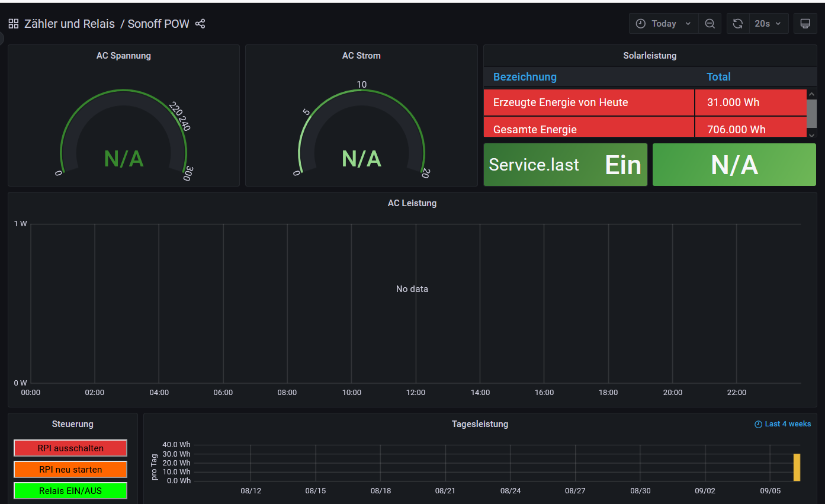
Task: Click the Service.last Ein status panel
Action: coord(565,165)
